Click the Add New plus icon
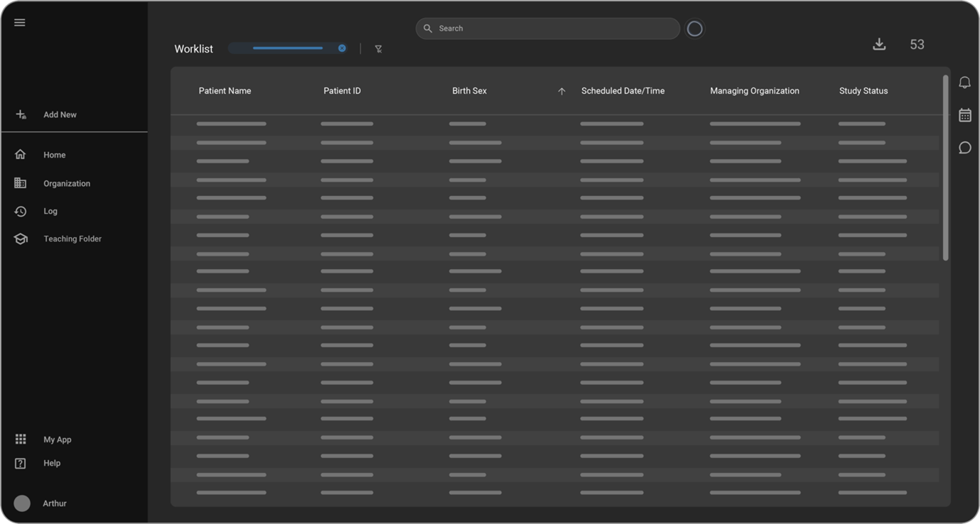 [21, 114]
